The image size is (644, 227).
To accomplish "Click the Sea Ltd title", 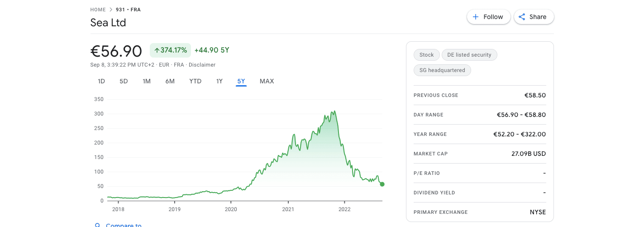I will coord(108,22).
